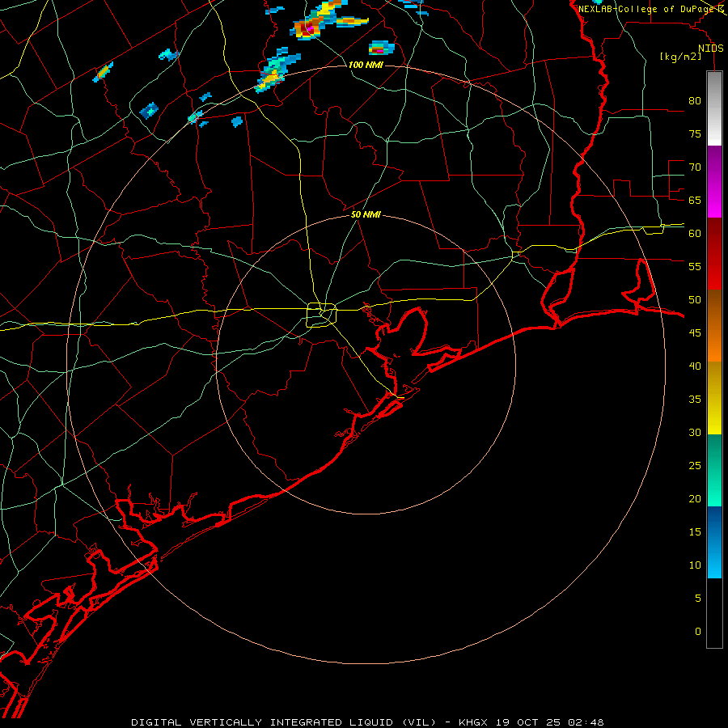728x728 pixels.
Task: Click the 5 value on the color scale
Action: point(698,598)
